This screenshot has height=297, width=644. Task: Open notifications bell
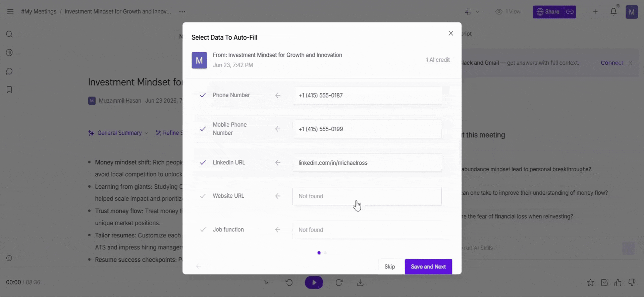tap(613, 12)
